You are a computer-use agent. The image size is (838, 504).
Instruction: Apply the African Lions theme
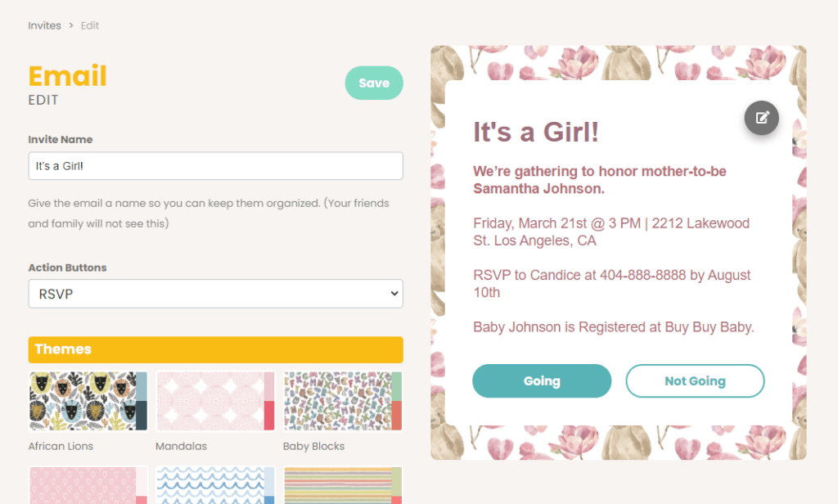pos(88,401)
